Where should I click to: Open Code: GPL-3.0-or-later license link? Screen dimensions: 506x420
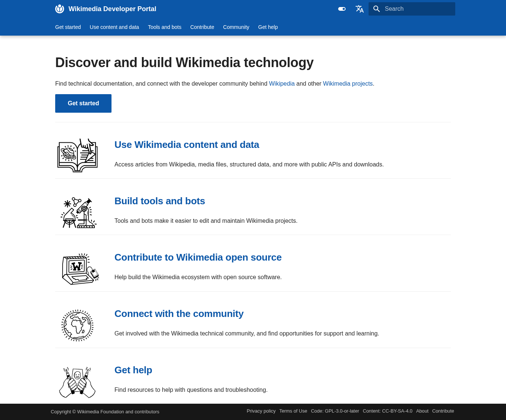click(335, 411)
